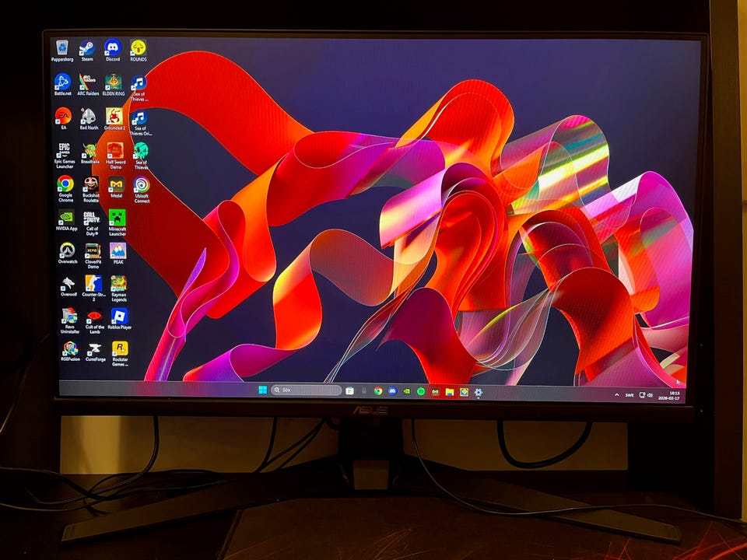Select the Brawlhalla desktop shortcut
Viewport: 747px width, 560px height.
(89, 153)
